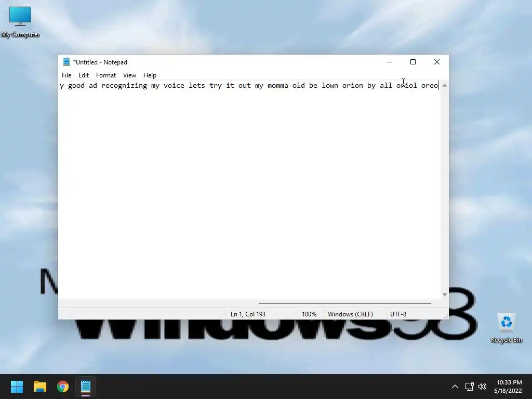Click the "Ln 1, Col 193" status entry

point(248,314)
